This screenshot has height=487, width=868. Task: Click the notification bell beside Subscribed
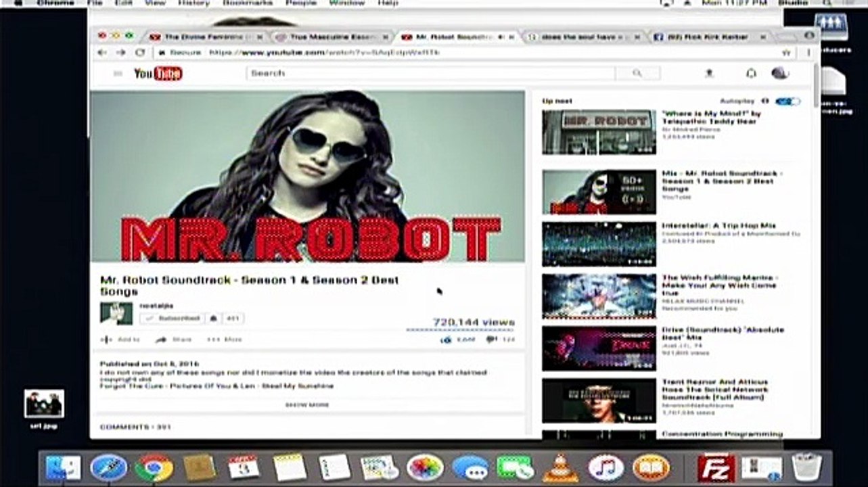coord(214,318)
